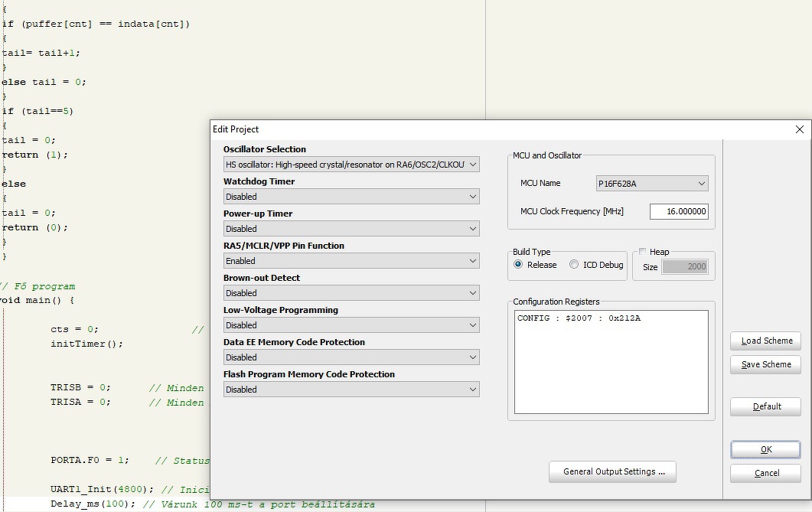Cancel the Edit Project dialog
Viewport: 812px width, 512px height.
pyautogui.click(x=765, y=474)
